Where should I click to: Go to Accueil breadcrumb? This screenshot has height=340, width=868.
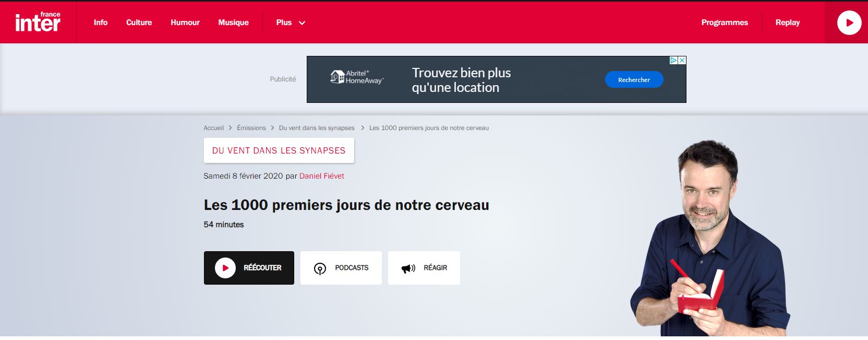(213, 128)
